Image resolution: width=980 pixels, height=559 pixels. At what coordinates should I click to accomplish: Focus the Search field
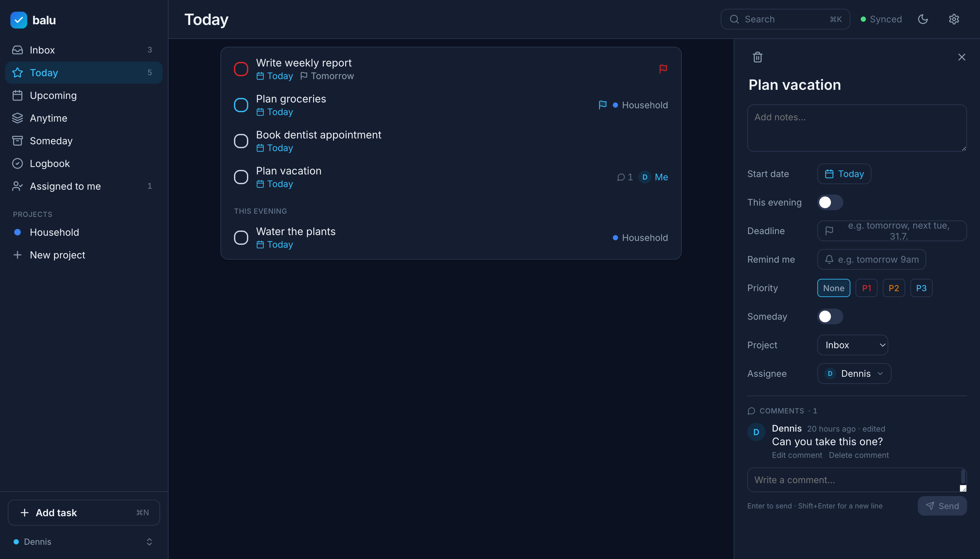pos(785,19)
